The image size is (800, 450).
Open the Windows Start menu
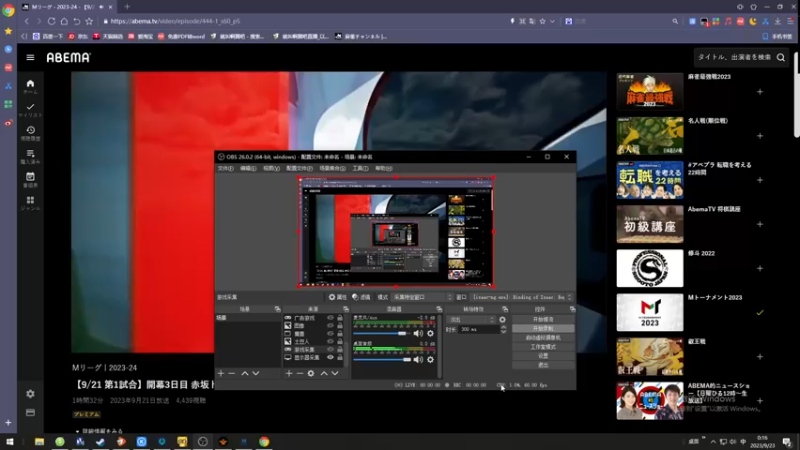9,441
